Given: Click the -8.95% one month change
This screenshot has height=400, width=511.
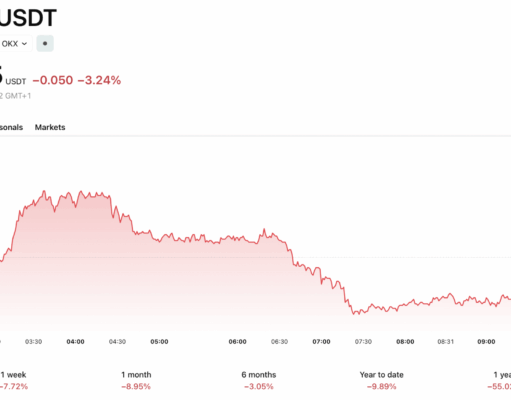Looking at the screenshot, I should click(x=136, y=387).
